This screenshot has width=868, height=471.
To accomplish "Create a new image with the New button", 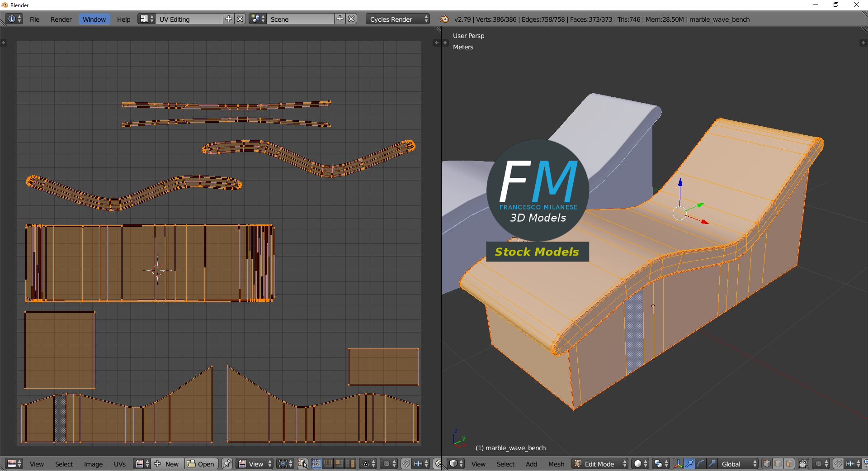I will [x=167, y=464].
